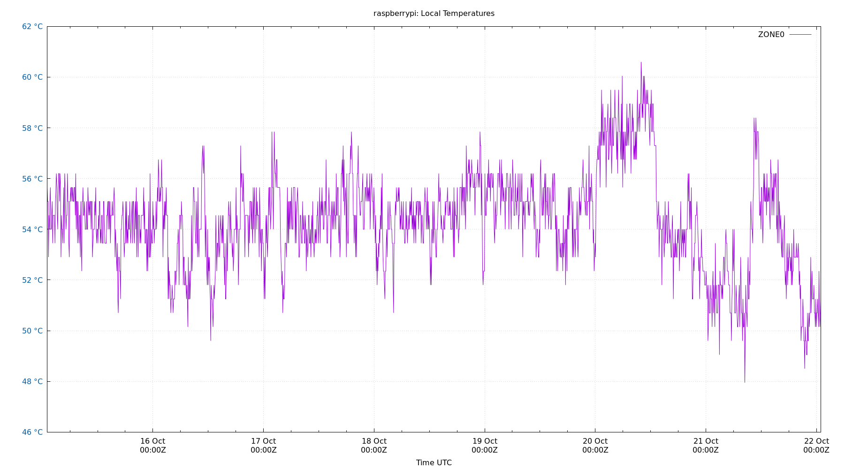Click the 62 °C y-axis label

32,27
